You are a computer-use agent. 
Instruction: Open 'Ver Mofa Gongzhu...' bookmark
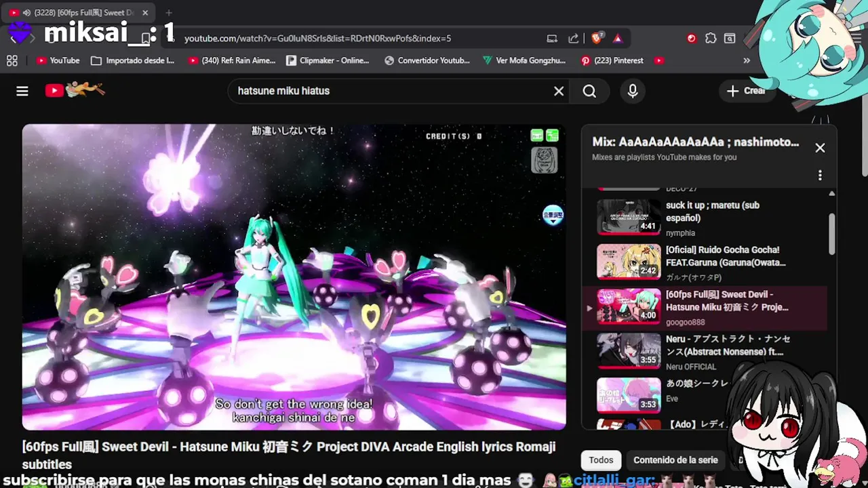(524, 60)
